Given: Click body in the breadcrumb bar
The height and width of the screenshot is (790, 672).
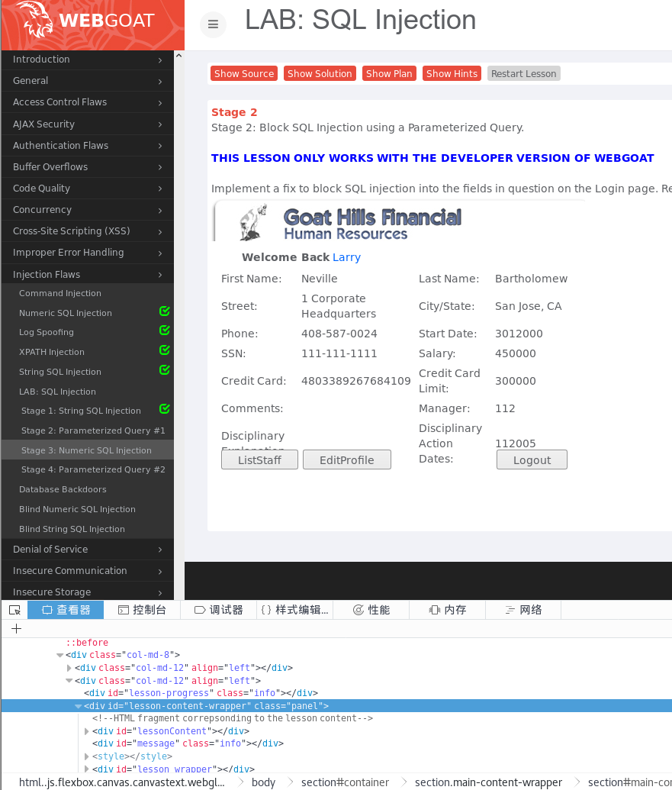Looking at the screenshot, I should [263, 782].
